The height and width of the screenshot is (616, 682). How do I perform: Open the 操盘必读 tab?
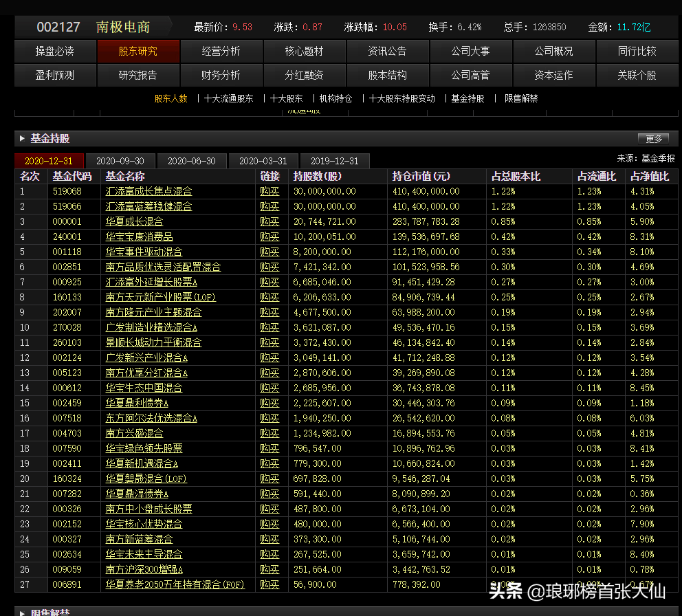tap(55, 52)
